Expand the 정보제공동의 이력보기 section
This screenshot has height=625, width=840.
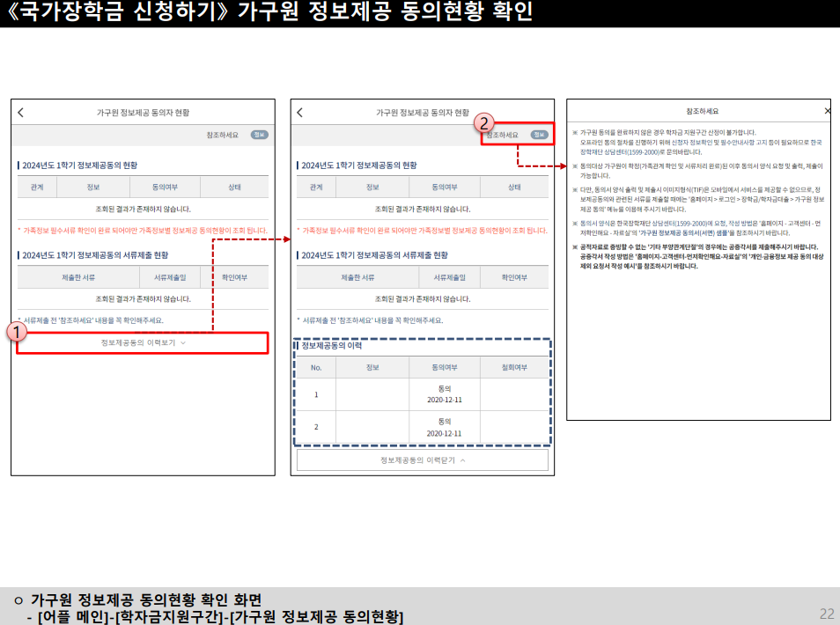(144, 343)
